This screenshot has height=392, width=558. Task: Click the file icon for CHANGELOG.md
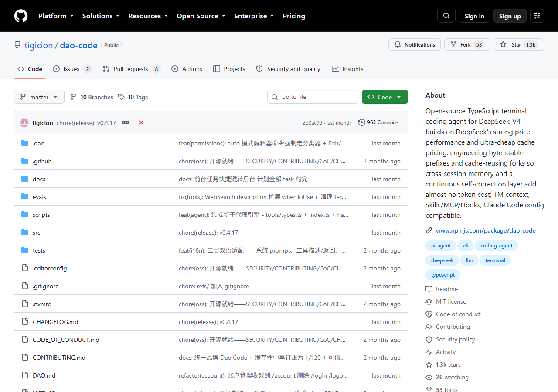(25, 322)
